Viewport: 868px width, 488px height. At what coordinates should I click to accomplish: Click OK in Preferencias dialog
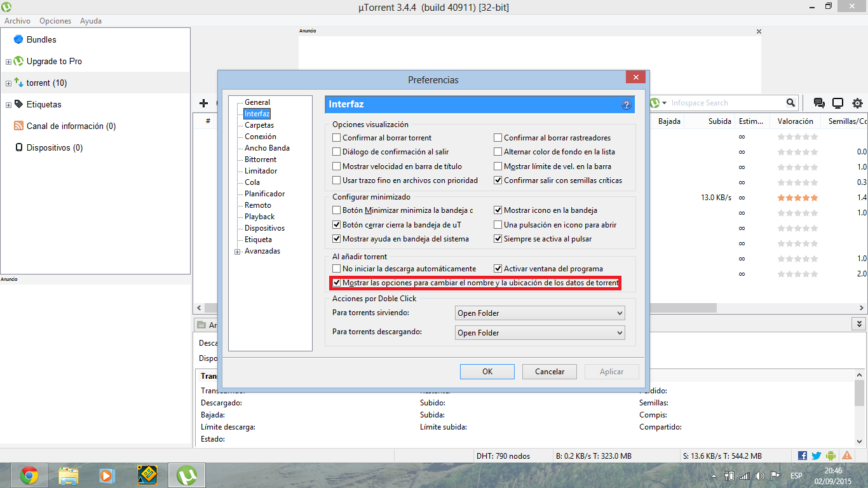pyautogui.click(x=487, y=372)
